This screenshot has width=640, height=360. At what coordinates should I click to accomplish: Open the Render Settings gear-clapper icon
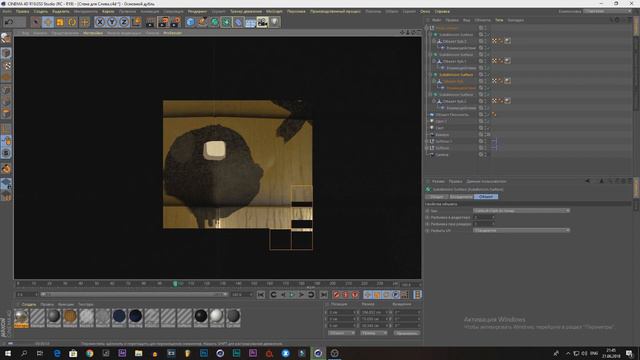(x=176, y=22)
